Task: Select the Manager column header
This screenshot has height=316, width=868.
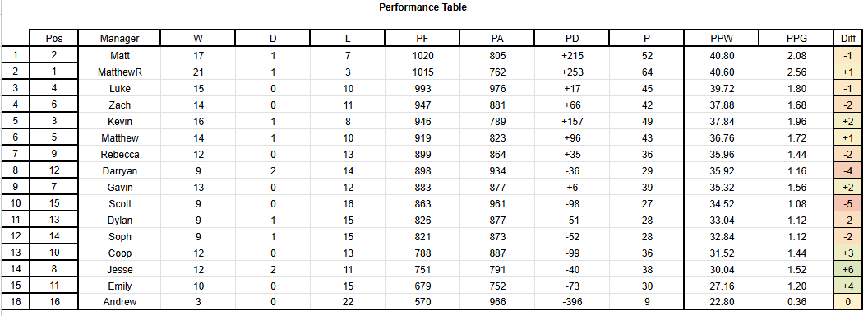Action: click(x=119, y=38)
